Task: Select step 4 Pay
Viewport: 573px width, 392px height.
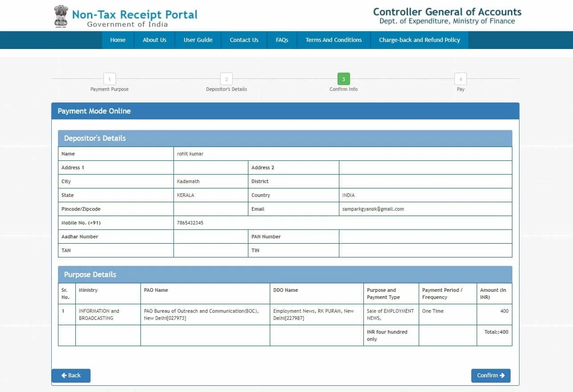Action: [461, 79]
